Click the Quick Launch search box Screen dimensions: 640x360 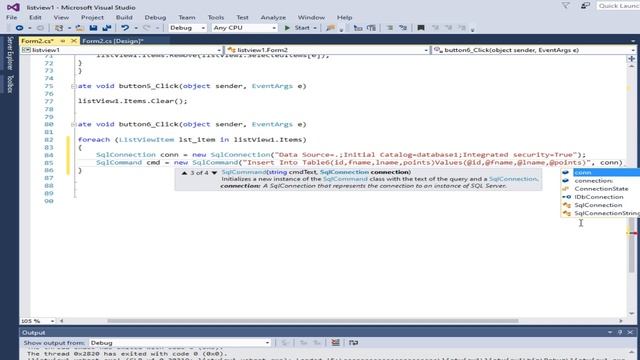click(618, 6)
